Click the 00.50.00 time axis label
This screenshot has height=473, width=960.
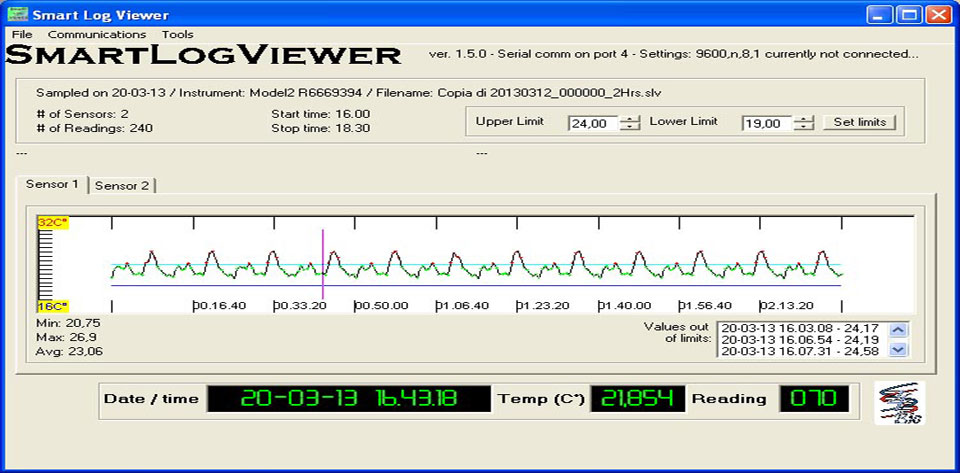(381, 306)
